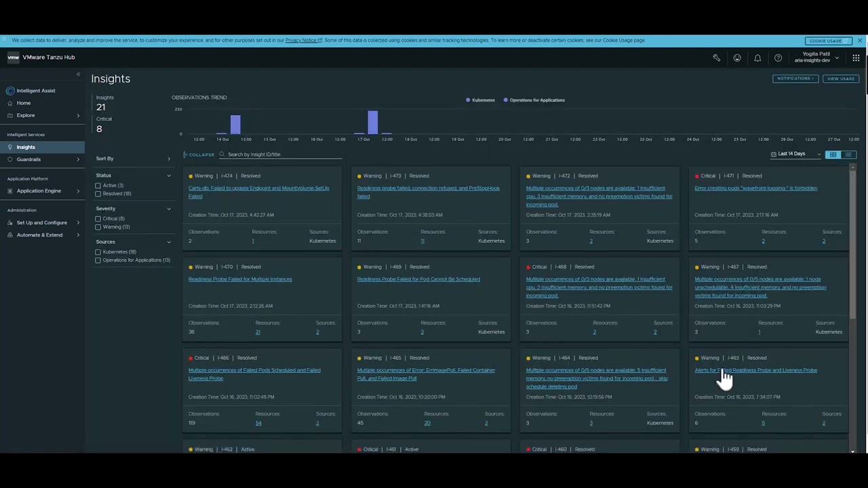Open insight Readiness Probe Failed for Multiple Instances
The width and height of the screenshot is (868, 488).
point(240,279)
